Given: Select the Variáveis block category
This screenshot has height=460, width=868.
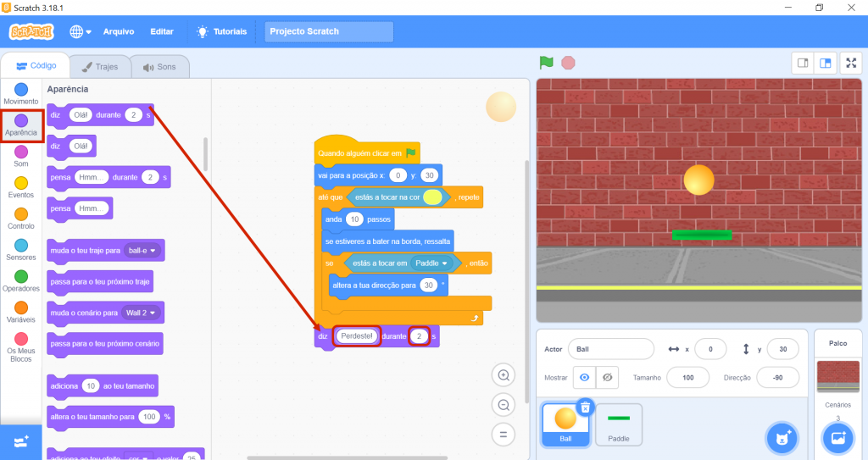Looking at the screenshot, I should [21, 312].
